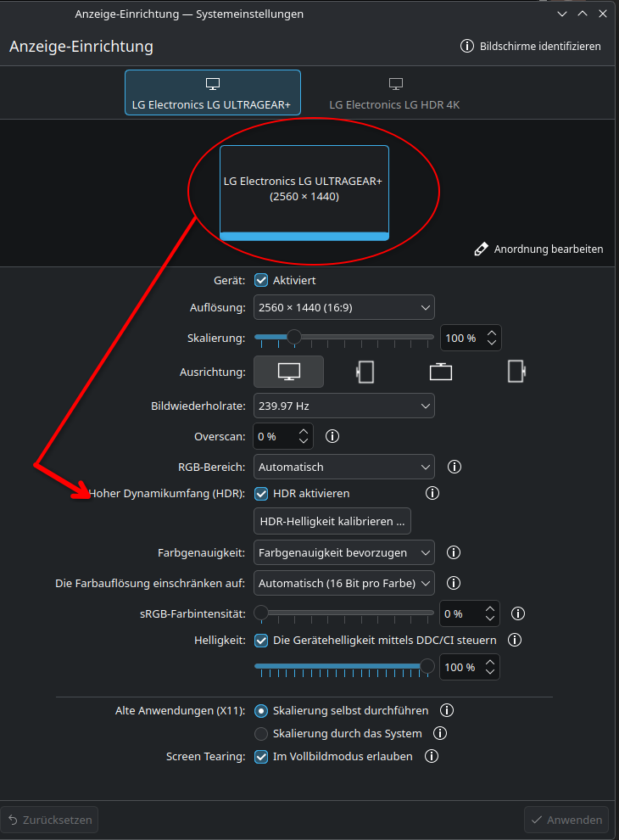Screen dimensions: 619x840
Task: Increase Skalierung percent spinner
Action: (x=492, y=333)
